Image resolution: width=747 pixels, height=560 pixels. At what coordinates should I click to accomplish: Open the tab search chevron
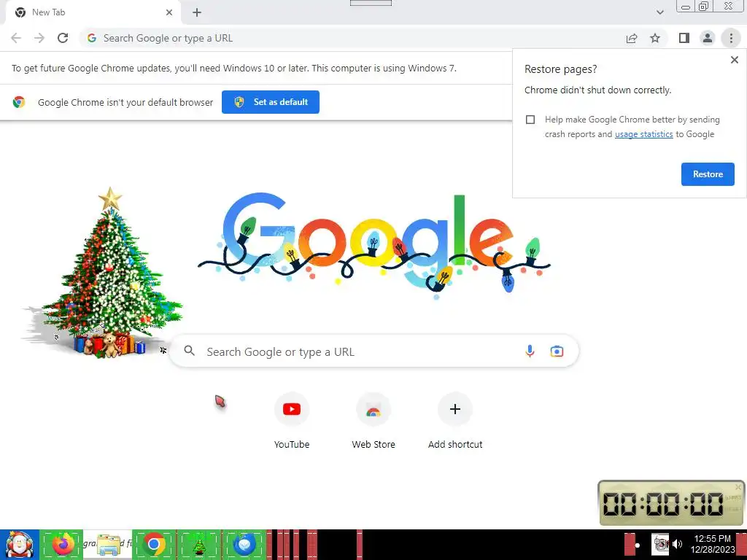click(659, 12)
